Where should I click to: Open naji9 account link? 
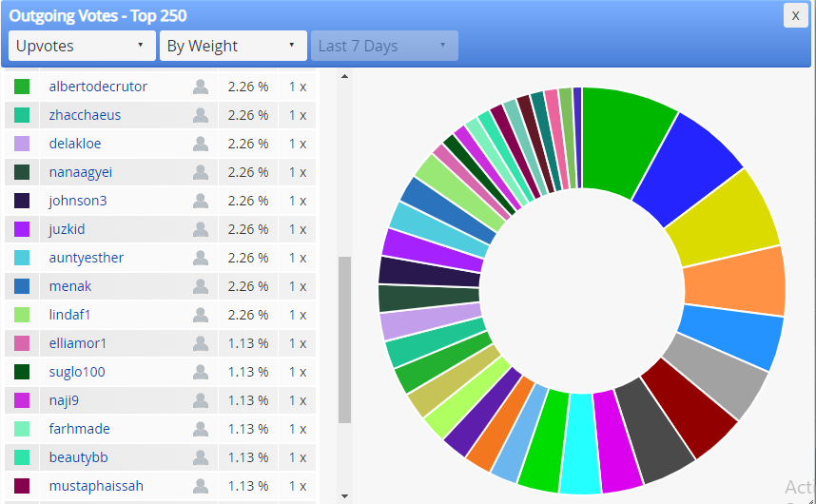[x=64, y=400]
